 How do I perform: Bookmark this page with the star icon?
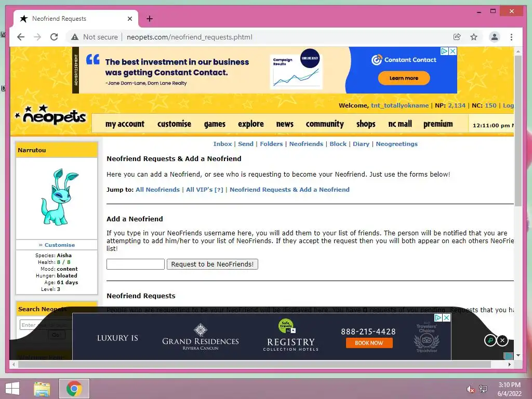pos(474,37)
